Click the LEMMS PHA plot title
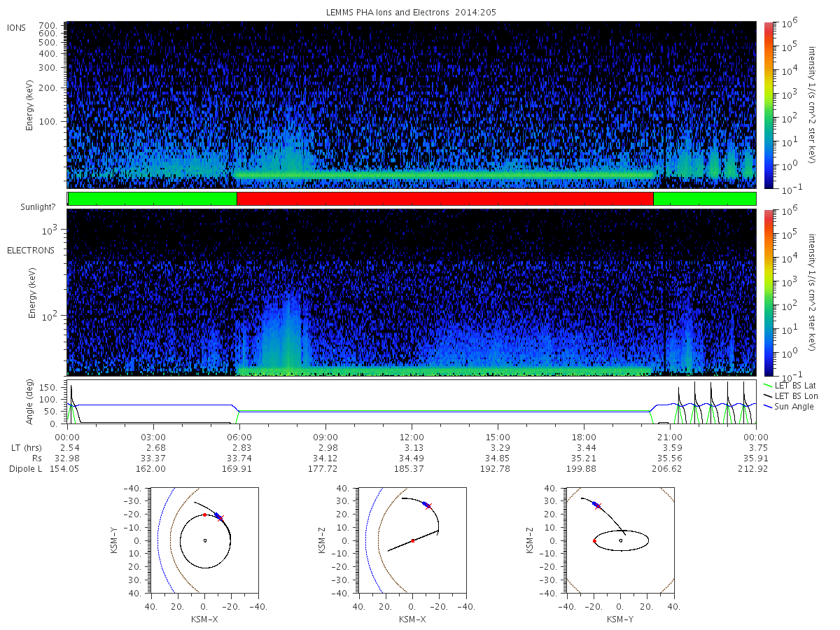The width and height of the screenshot is (840, 630). coord(412,12)
